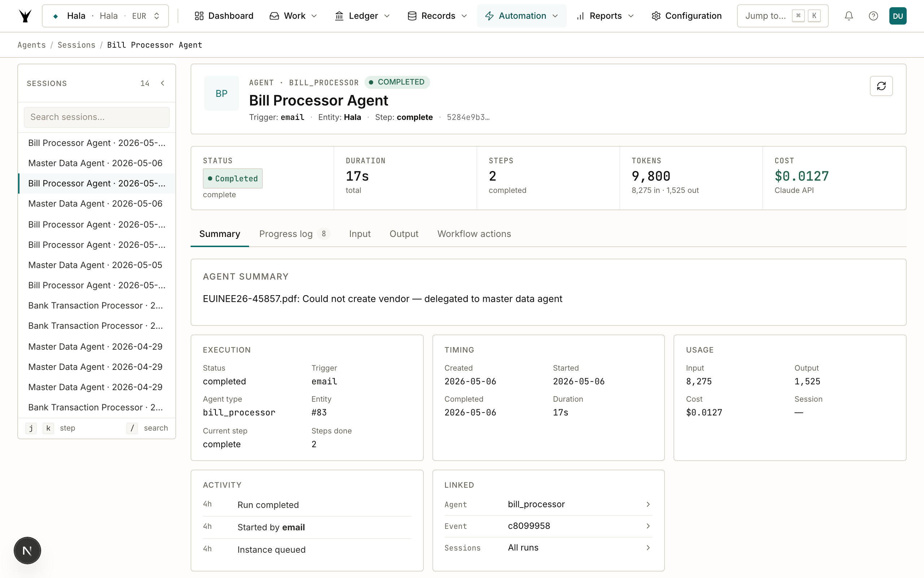Viewport: 924px width, 578px height.
Task: Switch to the Workflow actions tab
Action: [x=474, y=234]
